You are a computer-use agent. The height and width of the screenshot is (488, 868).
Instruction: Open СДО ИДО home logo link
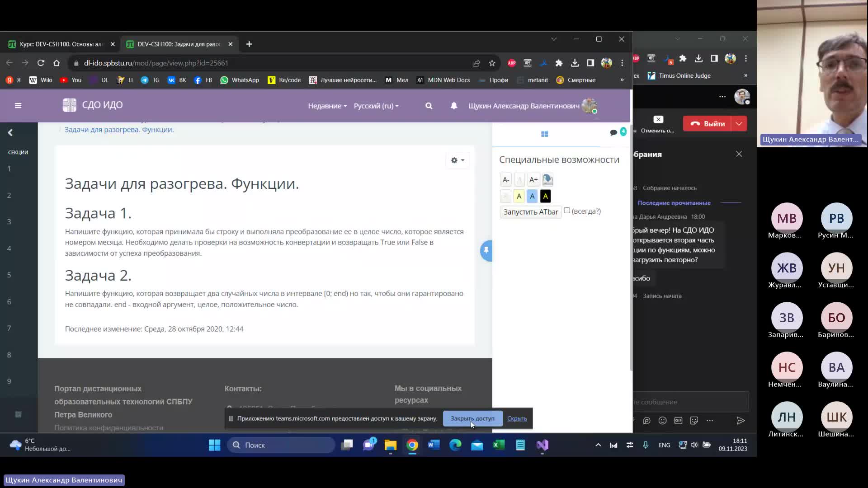(x=93, y=105)
